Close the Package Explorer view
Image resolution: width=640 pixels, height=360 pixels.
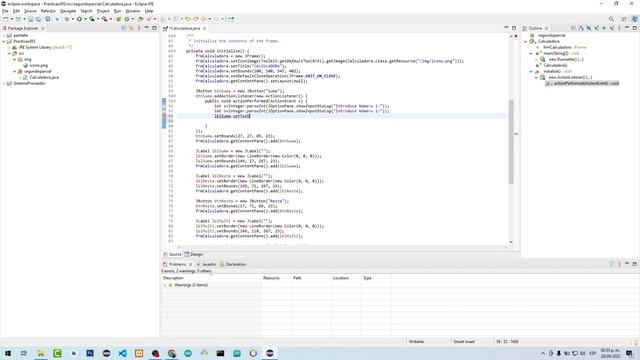(x=43, y=29)
